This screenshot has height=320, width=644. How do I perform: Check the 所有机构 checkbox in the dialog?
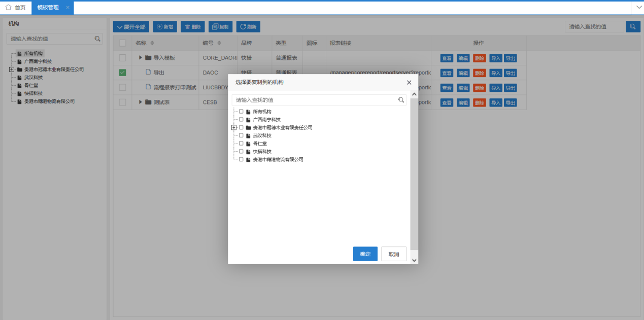point(241,112)
